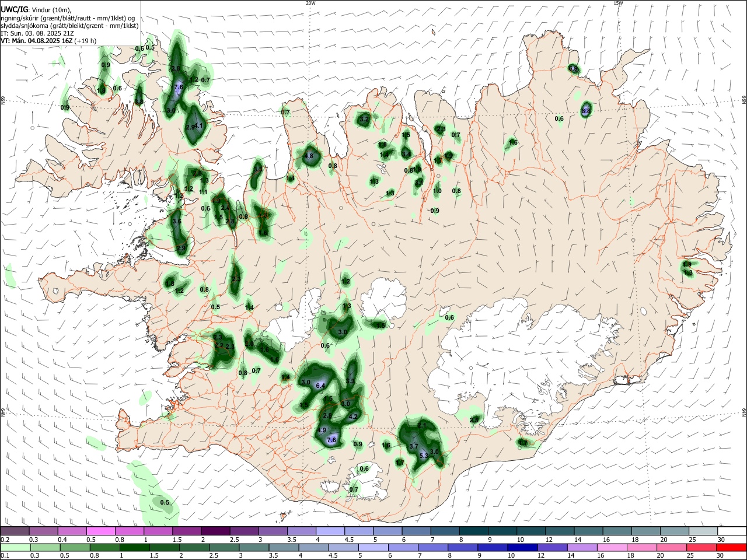747x560 pixels.
Task: Click the UWC/IG title text
Action: click(x=14, y=10)
